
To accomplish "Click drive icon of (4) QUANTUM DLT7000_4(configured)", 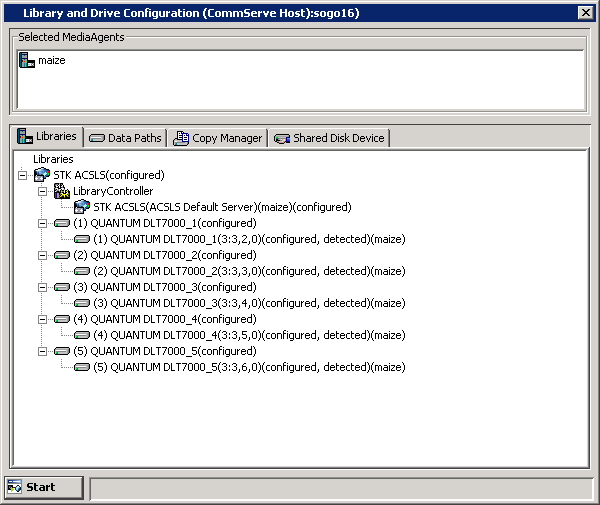I will coord(62,319).
